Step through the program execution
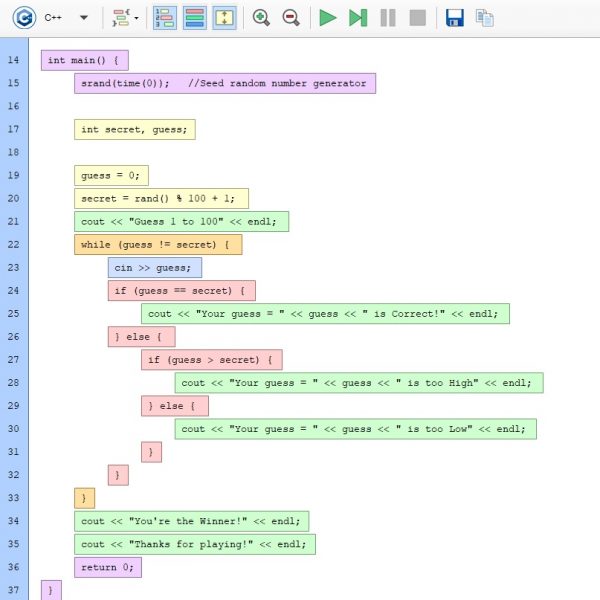The image size is (600, 600). pyautogui.click(x=357, y=18)
